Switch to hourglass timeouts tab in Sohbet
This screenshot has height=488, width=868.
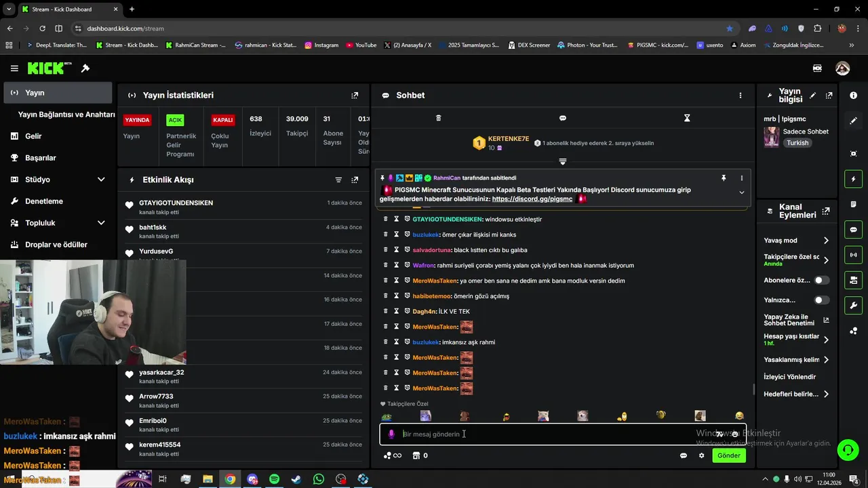[x=687, y=118]
